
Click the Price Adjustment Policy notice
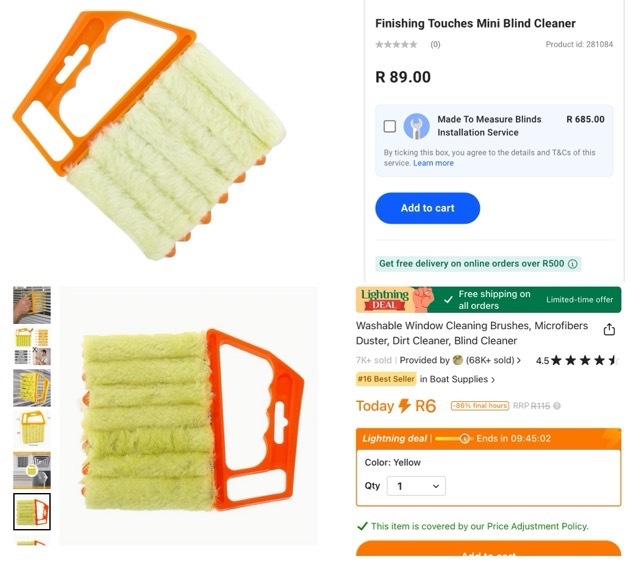pos(473,526)
